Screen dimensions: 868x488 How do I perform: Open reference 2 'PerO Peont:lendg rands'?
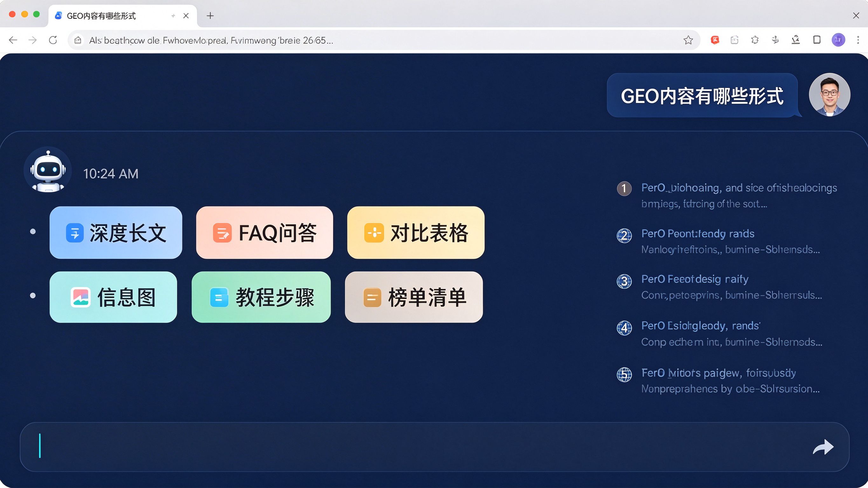pos(698,234)
